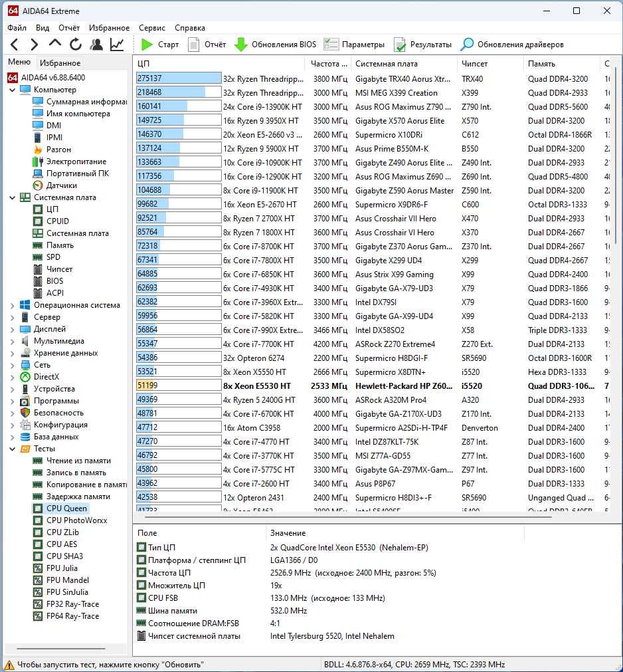Expand the Мультимедиа tree node
Viewport: 623px width, 672px height.
click(x=12, y=342)
